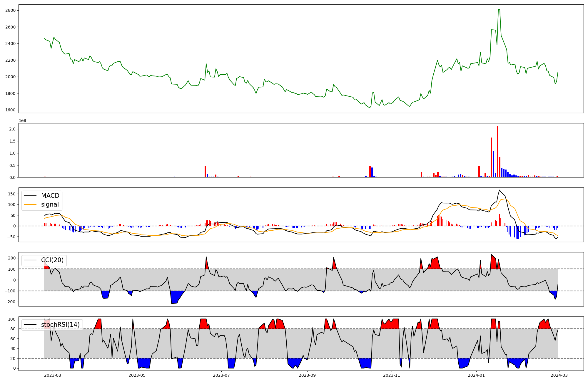
Task: Click the tallest red volume bar
Action: click(x=497, y=151)
